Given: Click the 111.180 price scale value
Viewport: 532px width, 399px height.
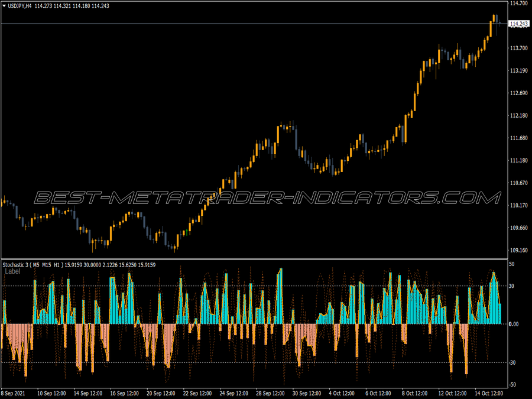Looking at the screenshot, I should coord(519,160).
